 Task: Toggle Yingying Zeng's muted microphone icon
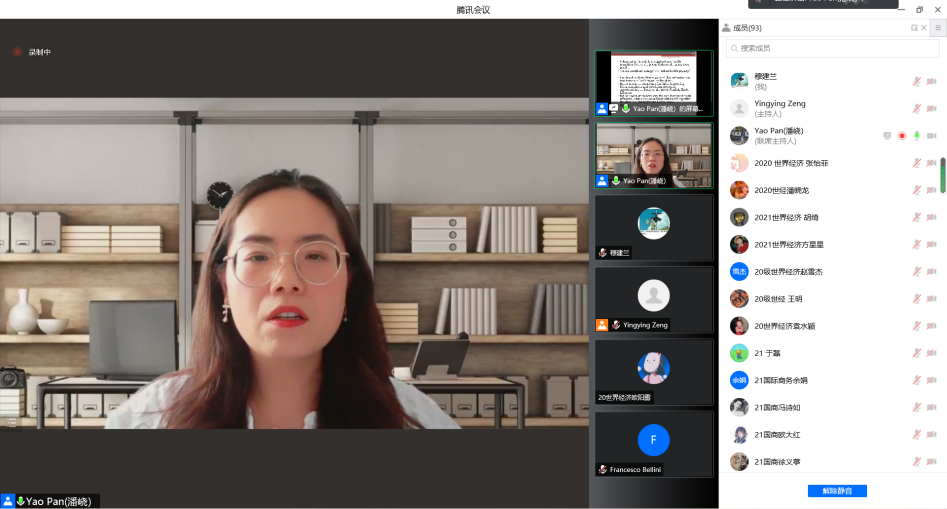[916, 109]
